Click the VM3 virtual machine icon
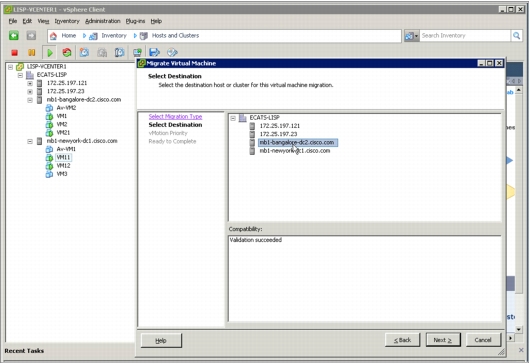 49,174
